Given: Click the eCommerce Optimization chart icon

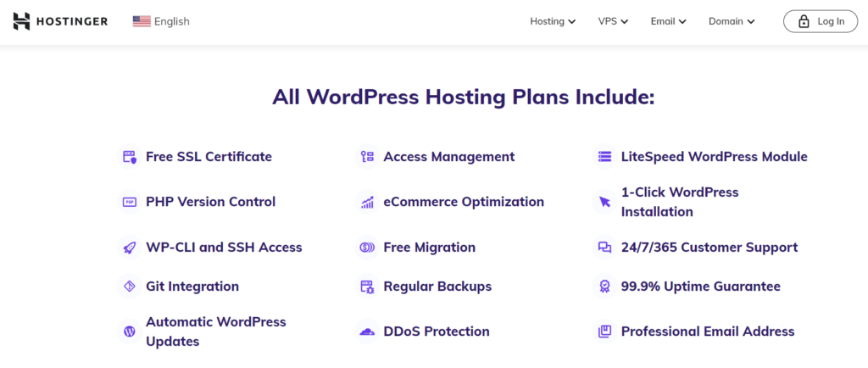Looking at the screenshot, I should point(367,202).
